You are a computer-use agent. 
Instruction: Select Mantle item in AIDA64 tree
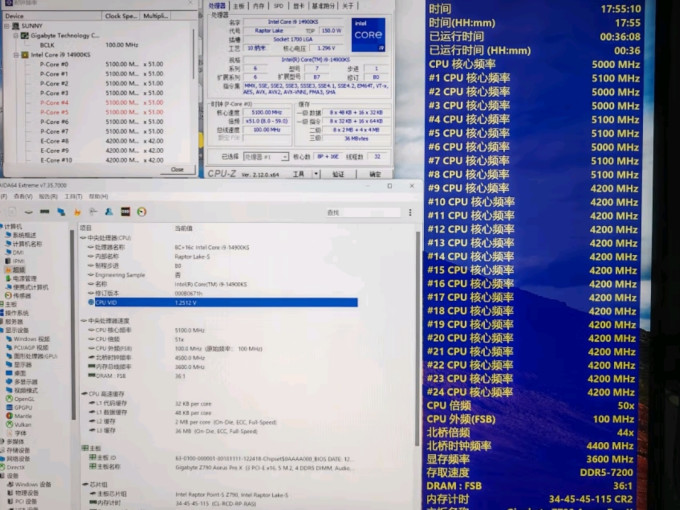(x=19, y=416)
